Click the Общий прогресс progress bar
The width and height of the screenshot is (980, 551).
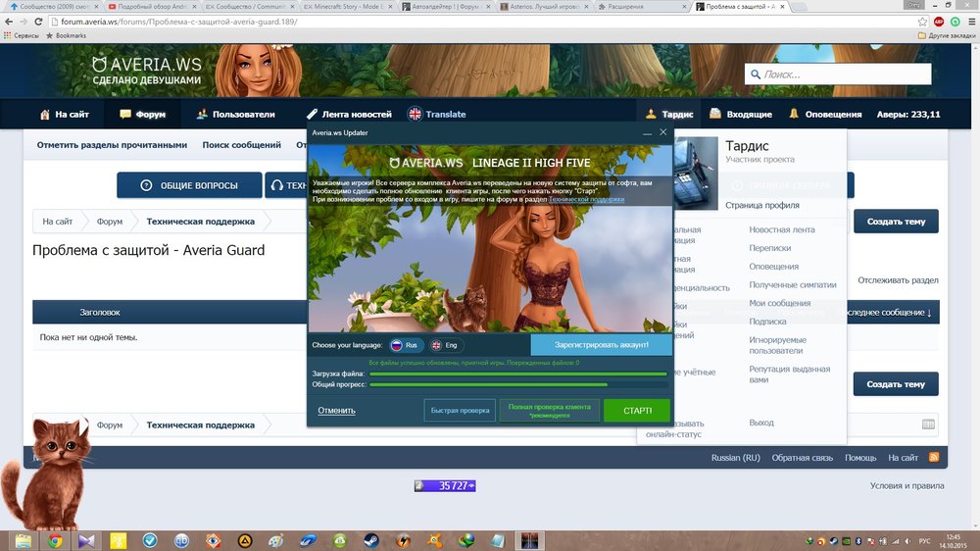(x=518, y=384)
